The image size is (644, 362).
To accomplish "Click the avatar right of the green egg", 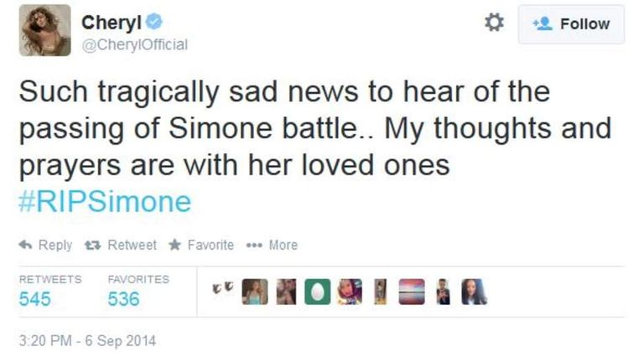I will [349, 292].
